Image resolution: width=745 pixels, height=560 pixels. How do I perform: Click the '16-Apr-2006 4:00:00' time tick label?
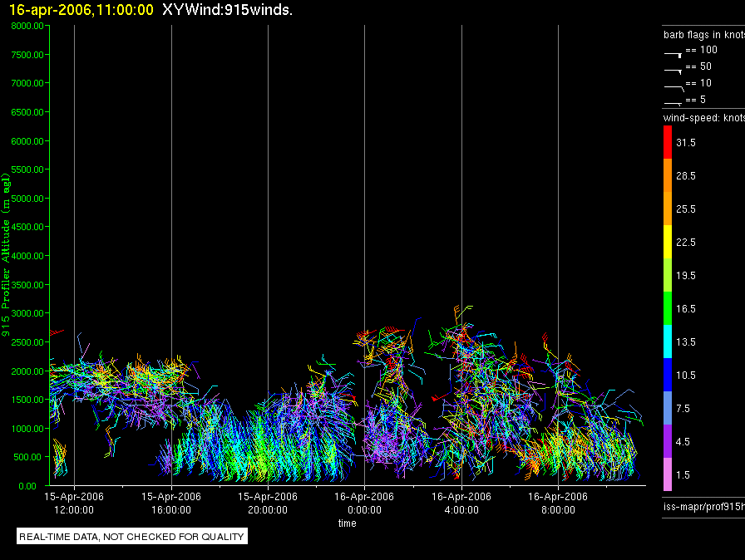(461, 503)
